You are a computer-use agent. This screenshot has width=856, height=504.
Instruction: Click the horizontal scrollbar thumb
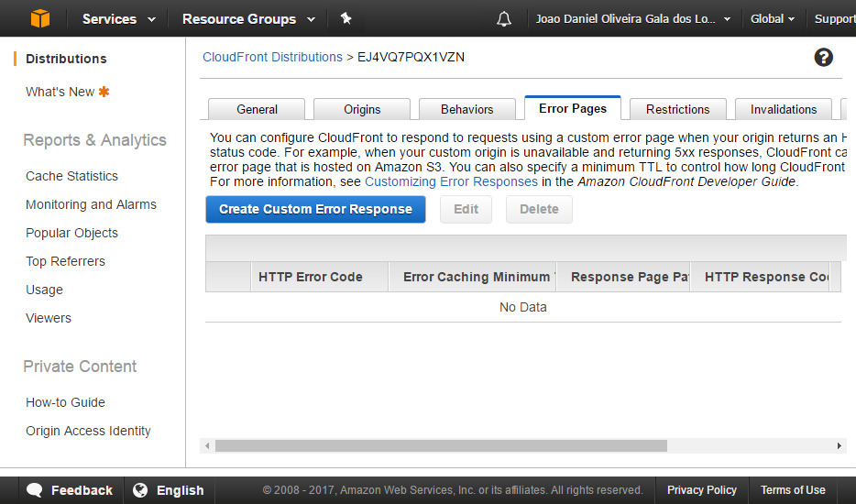[441, 445]
